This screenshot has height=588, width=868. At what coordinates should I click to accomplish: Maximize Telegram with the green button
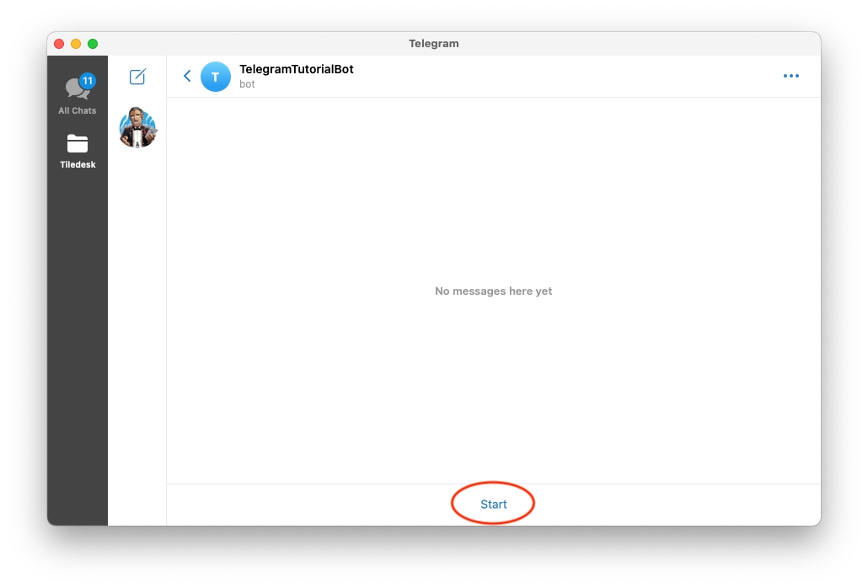coord(93,44)
